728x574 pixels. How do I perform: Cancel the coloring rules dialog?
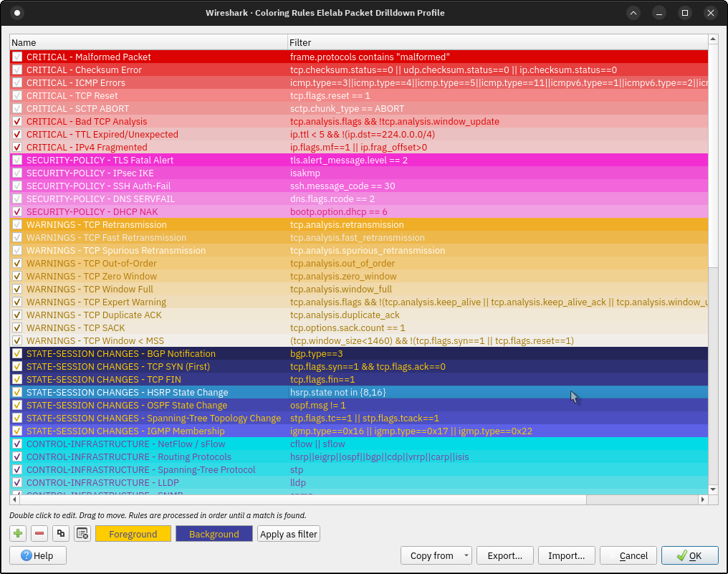pos(628,555)
